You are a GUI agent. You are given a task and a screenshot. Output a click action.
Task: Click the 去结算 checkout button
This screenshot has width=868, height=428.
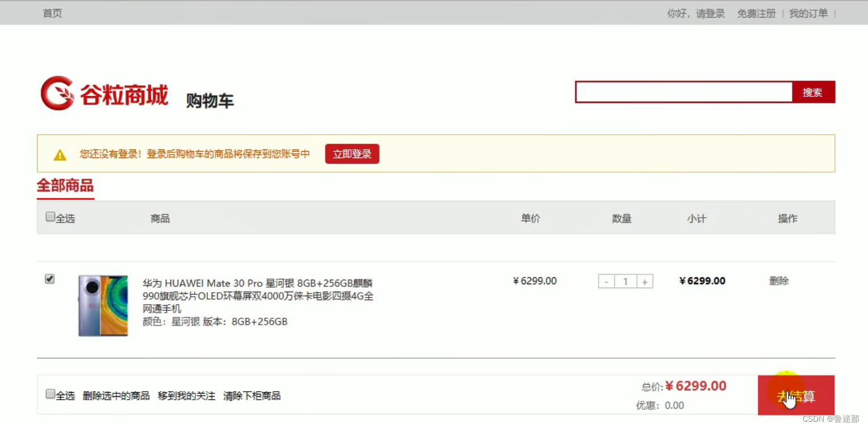click(x=796, y=395)
